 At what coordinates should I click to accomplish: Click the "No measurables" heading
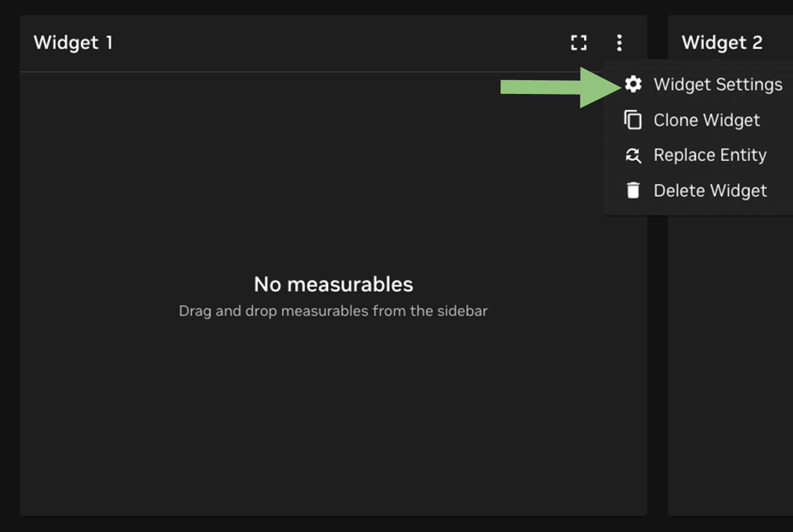click(333, 284)
